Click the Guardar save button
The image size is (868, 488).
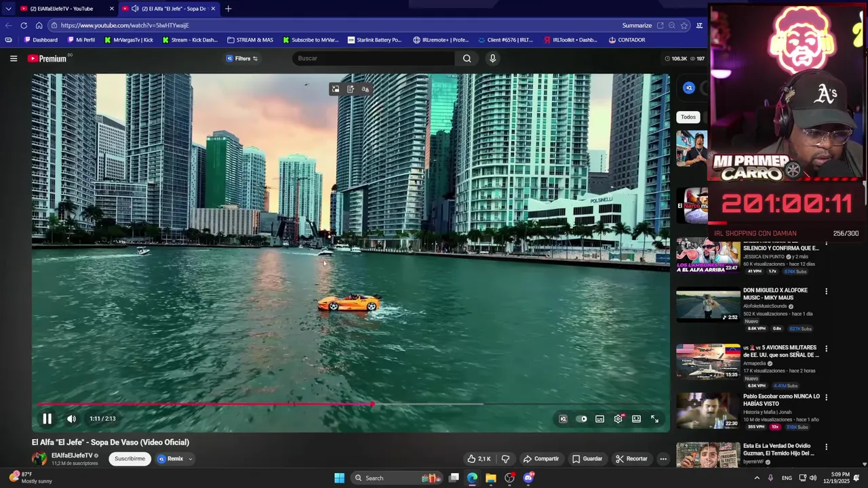click(587, 459)
